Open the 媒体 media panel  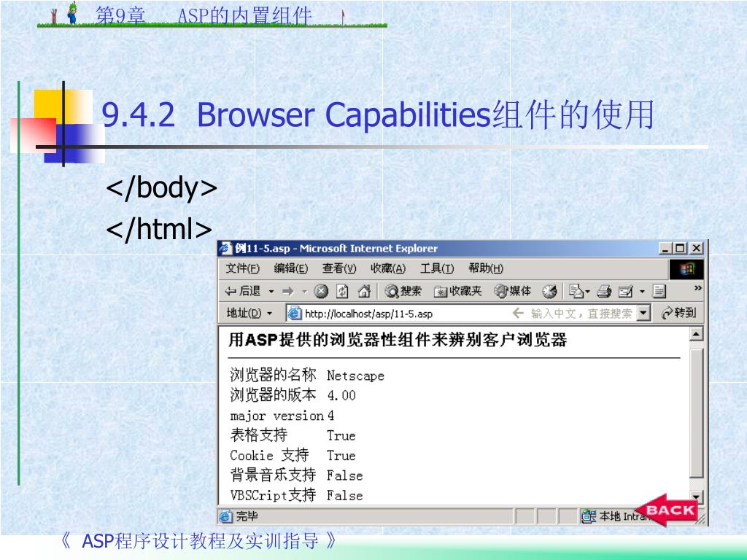513,291
